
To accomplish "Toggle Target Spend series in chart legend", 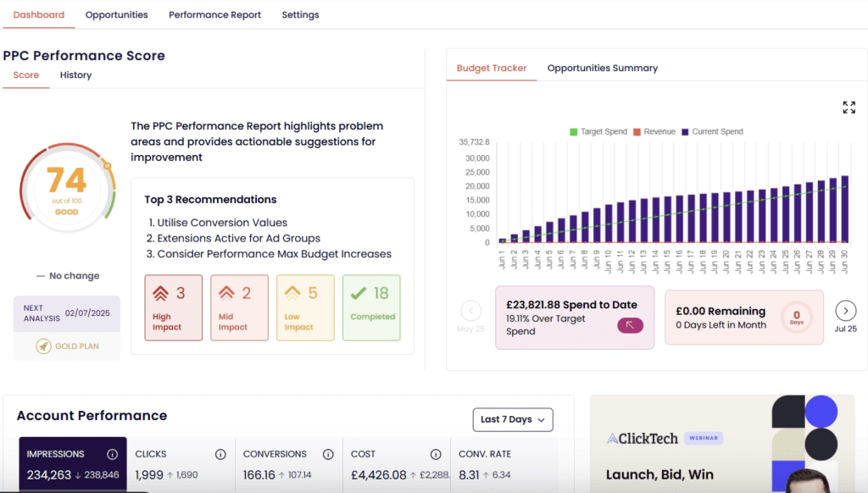I will [598, 131].
